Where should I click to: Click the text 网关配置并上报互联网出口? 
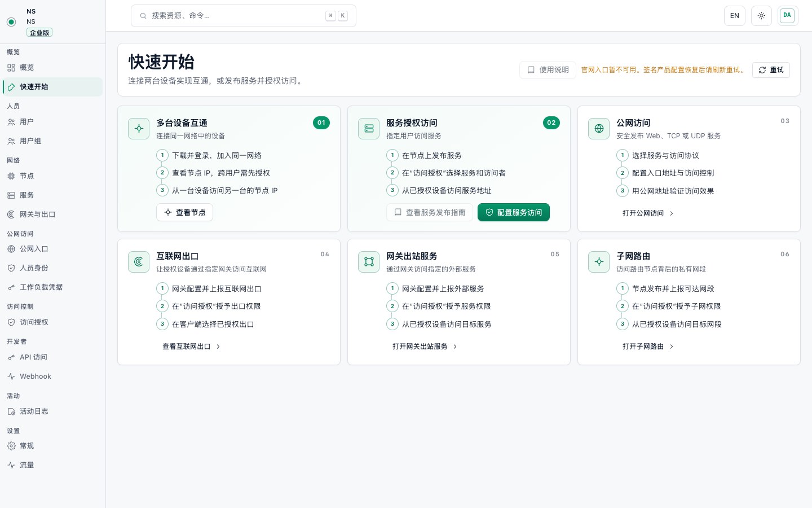coord(217,289)
